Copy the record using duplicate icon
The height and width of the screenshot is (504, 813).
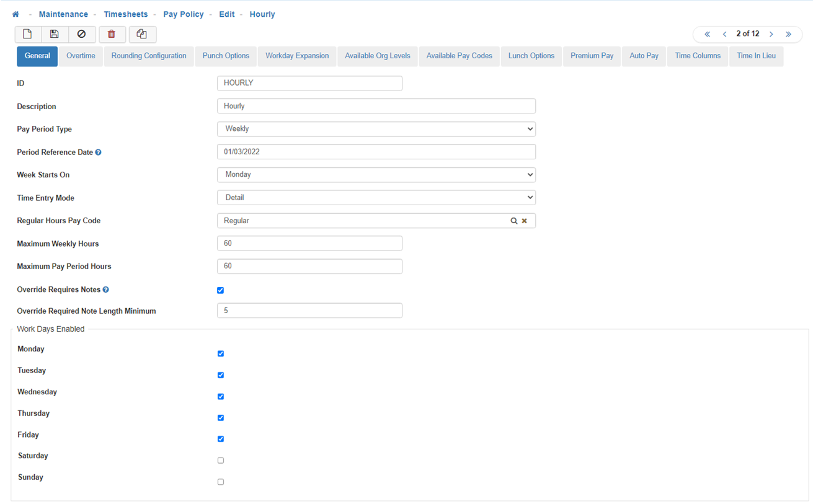pos(142,34)
